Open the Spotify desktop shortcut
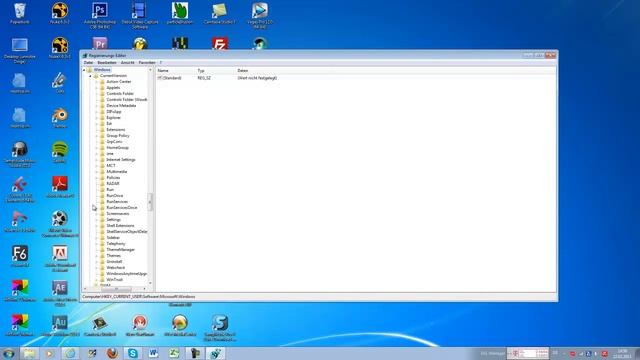Screen dimensions: 640x360 (x=60, y=152)
